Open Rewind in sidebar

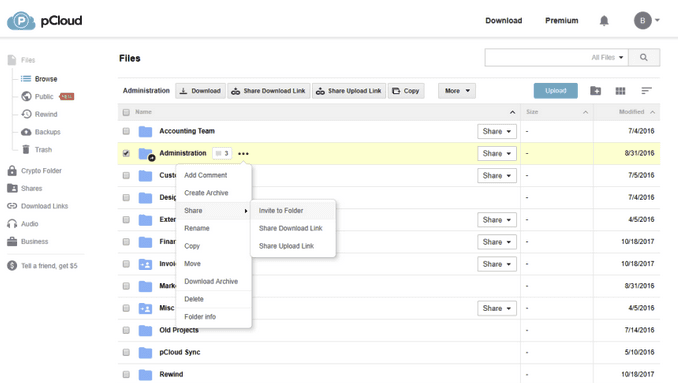[39, 114]
